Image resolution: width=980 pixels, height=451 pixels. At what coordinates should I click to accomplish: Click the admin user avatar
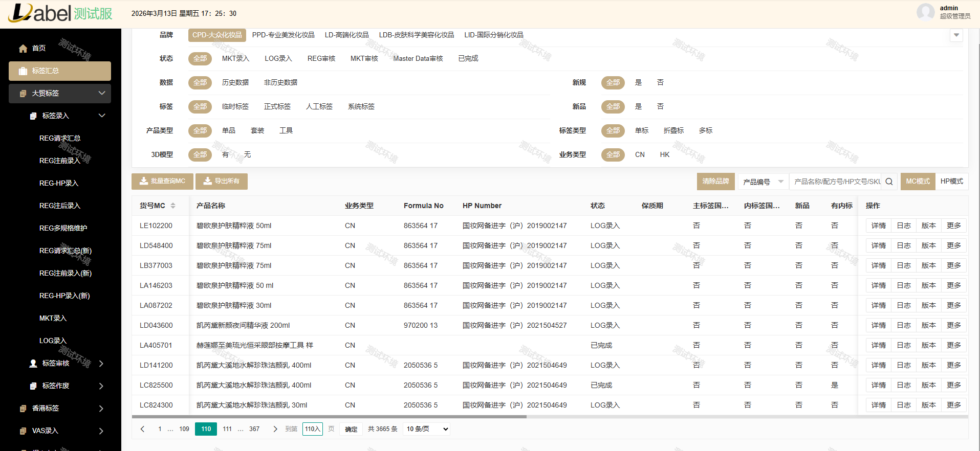coord(925,12)
